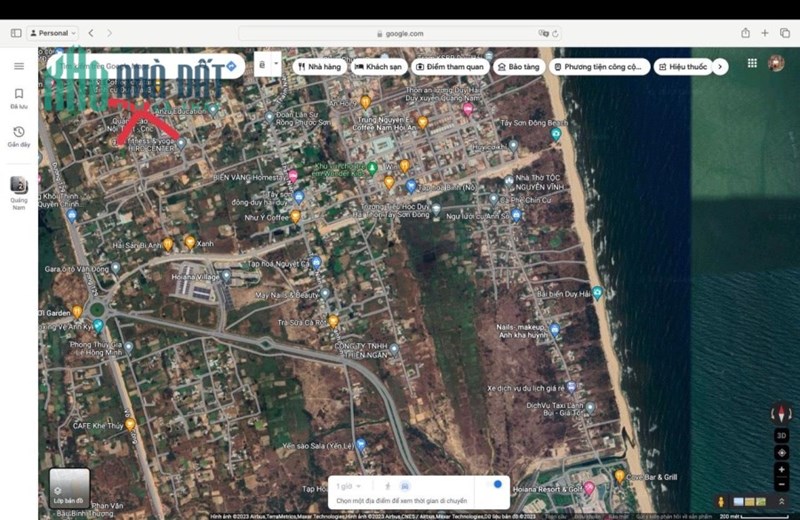Reload the page with refresh icon
Image resolution: width=800 pixels, height=520 pixels.
coord(555,34)
